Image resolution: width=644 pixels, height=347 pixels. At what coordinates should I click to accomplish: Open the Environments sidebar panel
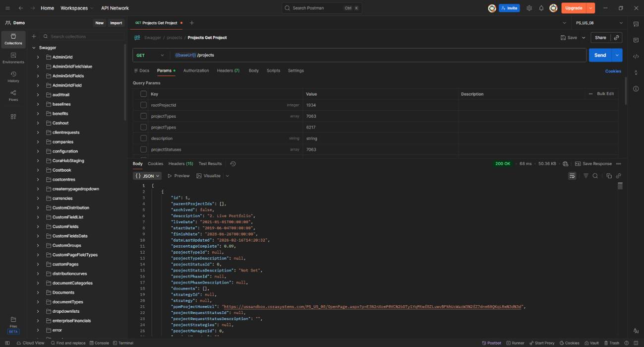tap(13, 58)
